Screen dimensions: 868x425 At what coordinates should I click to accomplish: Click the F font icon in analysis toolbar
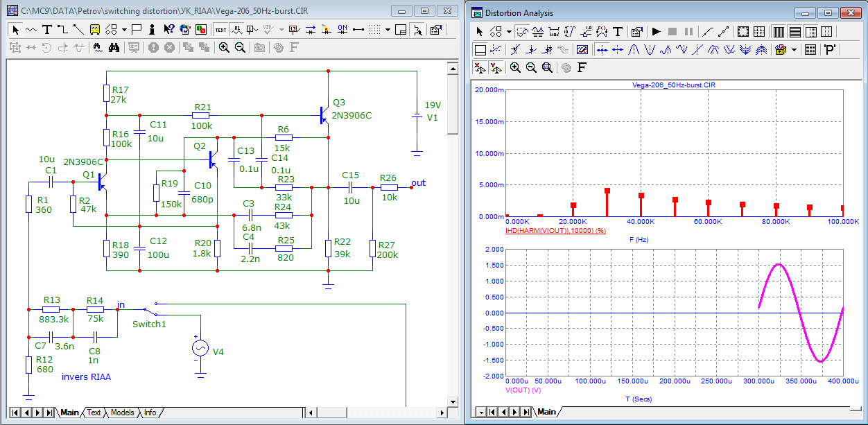(582, 67)
